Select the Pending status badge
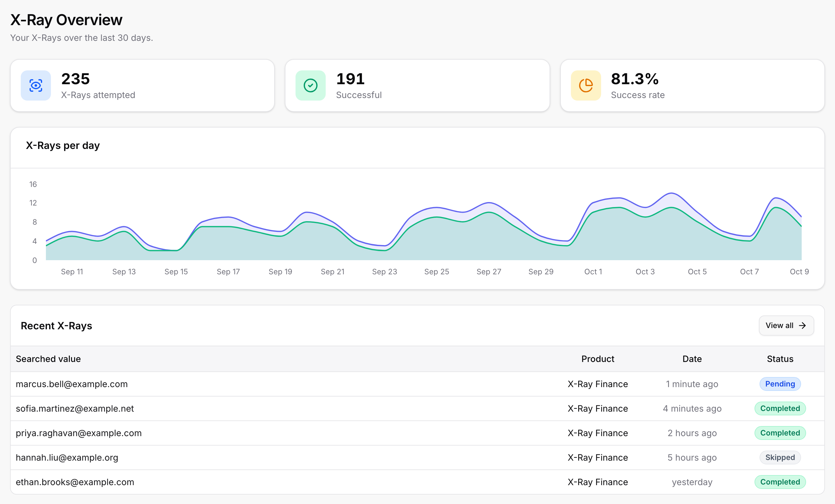This screenshot has height=504, width=835. (780, 384)
